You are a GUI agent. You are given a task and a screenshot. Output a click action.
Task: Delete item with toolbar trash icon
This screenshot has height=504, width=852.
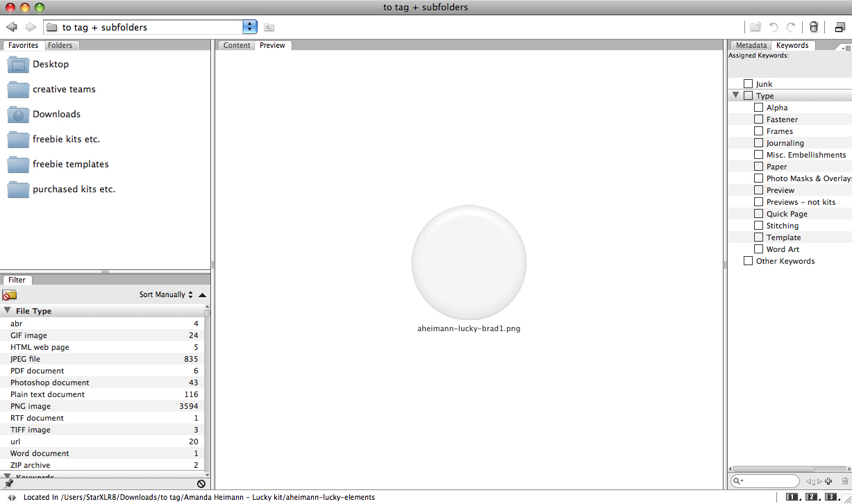pos(814,27)
